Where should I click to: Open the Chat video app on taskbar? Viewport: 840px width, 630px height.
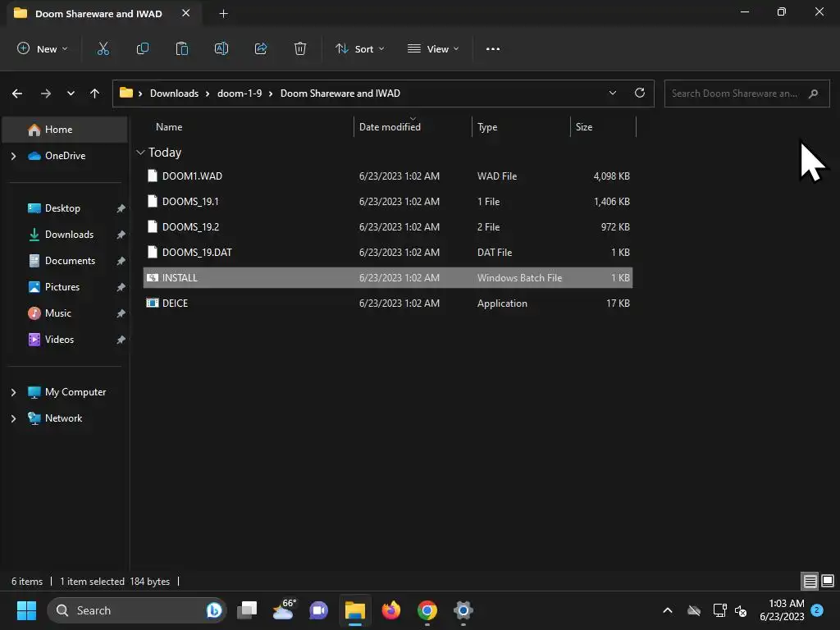coord(319,610)
